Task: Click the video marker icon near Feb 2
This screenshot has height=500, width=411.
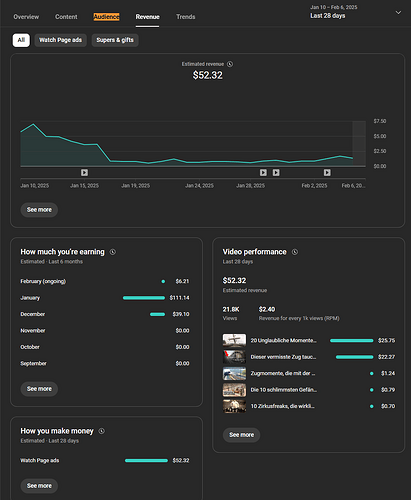Action: [x=327, y=172]
